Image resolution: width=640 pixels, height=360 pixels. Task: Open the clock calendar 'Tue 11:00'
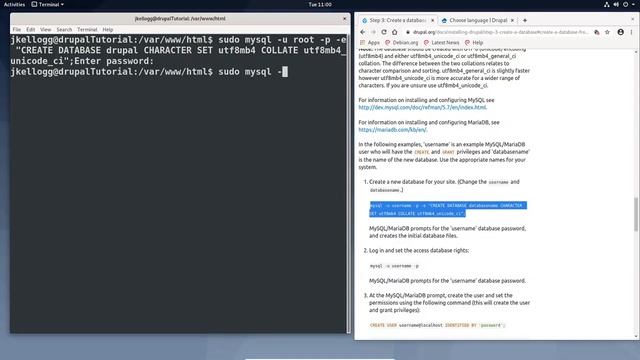coord(320,4)
